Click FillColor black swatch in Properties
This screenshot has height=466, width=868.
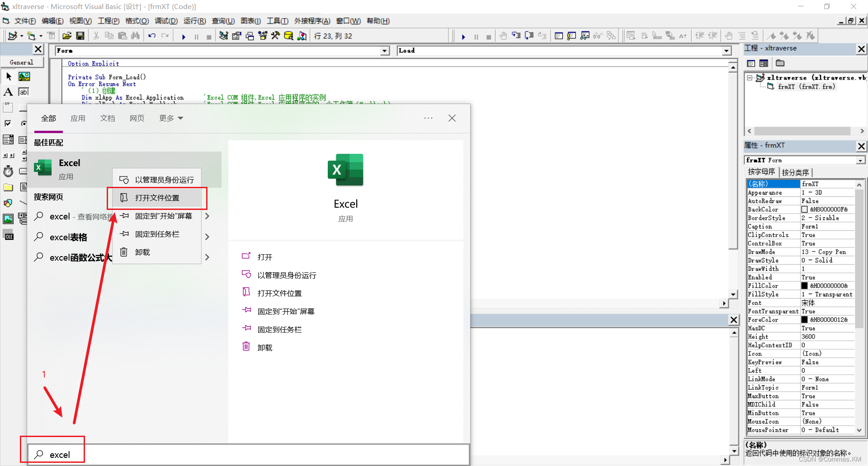804,285
